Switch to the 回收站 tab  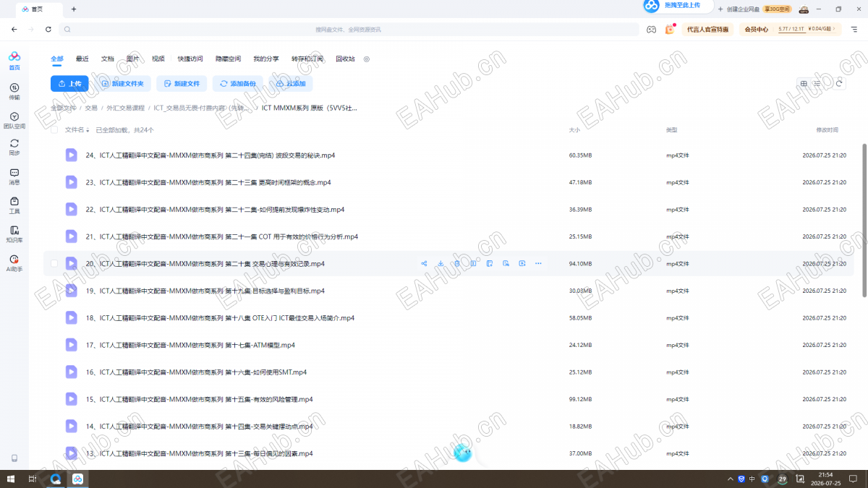tap(346, 59)
